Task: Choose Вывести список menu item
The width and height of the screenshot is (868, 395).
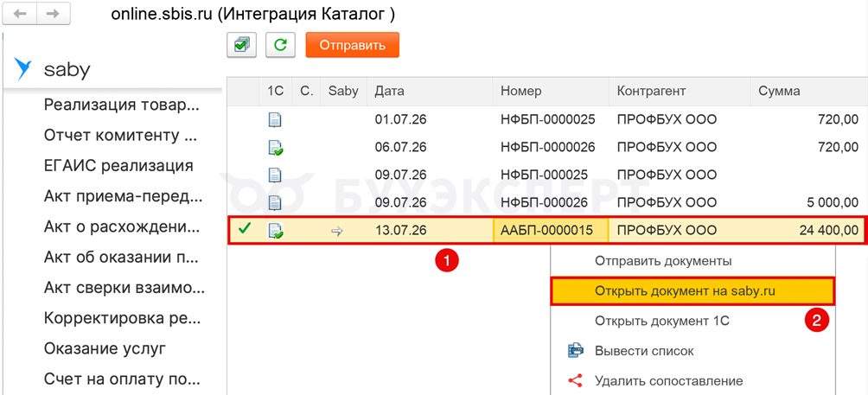Action: click(x=644, y=351)
